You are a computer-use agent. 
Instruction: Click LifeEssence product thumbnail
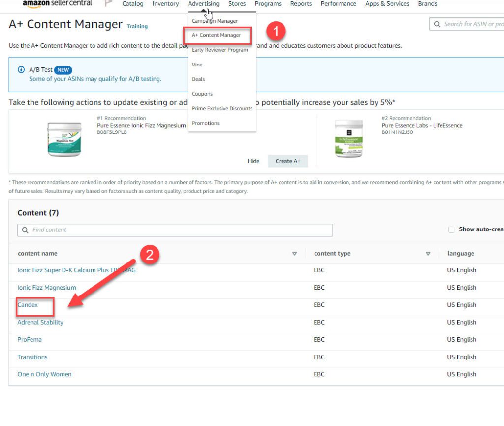click(349, 138)
